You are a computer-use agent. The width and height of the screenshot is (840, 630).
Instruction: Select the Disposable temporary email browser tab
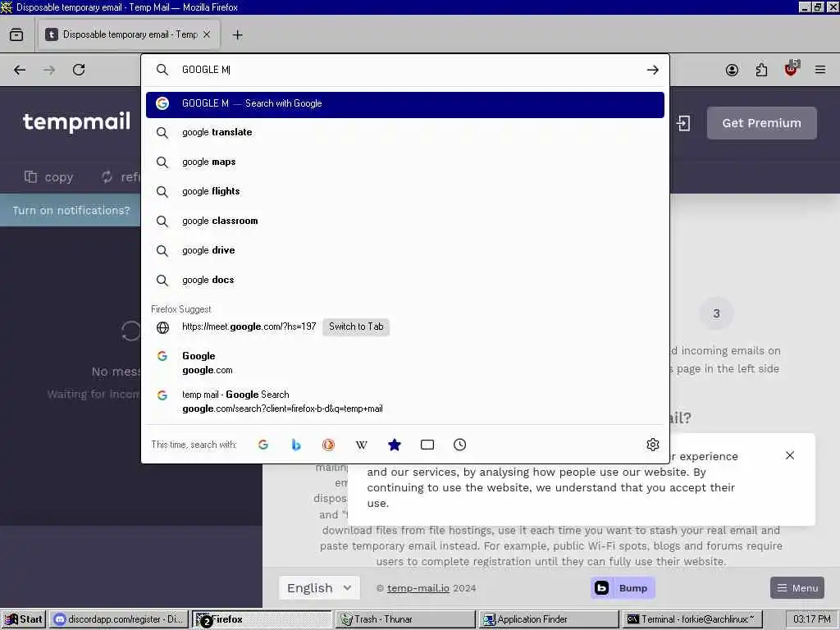(x=129, y=34)
